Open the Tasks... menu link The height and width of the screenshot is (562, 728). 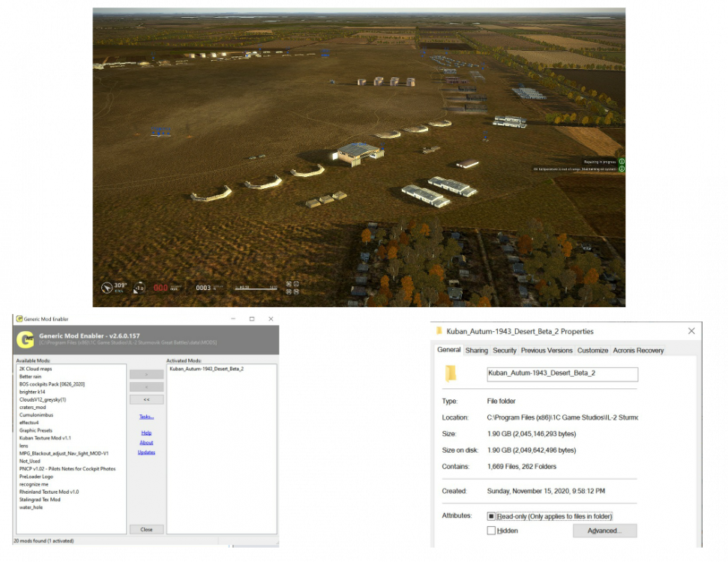click(x=146, y=417)
